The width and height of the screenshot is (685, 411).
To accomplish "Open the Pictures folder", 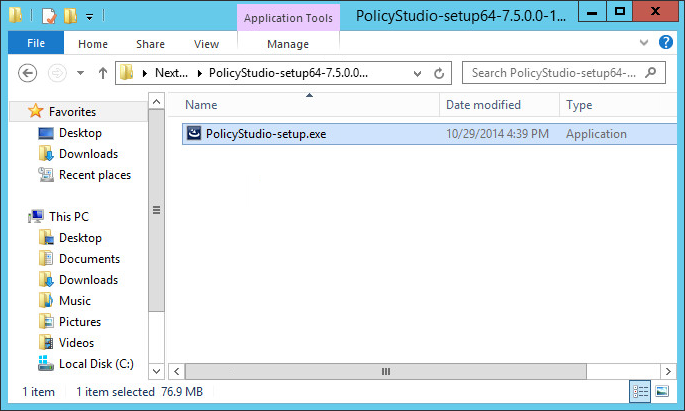I will click(x=80, y=321).
